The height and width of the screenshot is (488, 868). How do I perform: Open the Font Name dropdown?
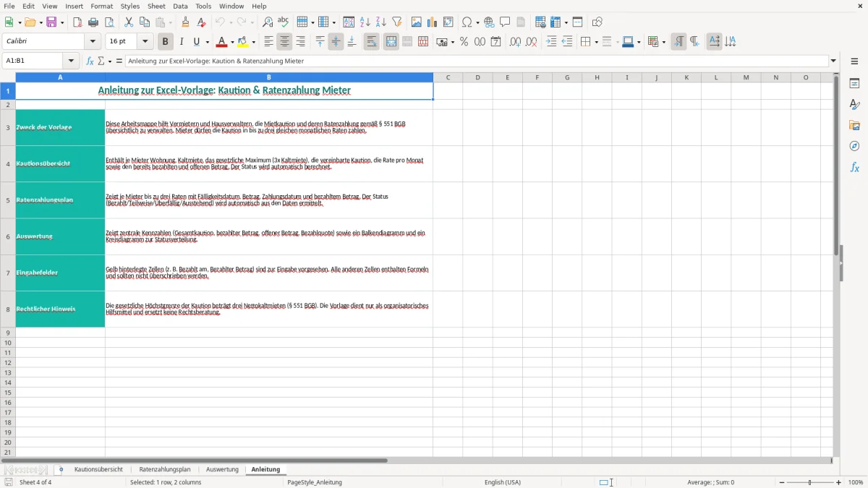(x=93, y=42)
